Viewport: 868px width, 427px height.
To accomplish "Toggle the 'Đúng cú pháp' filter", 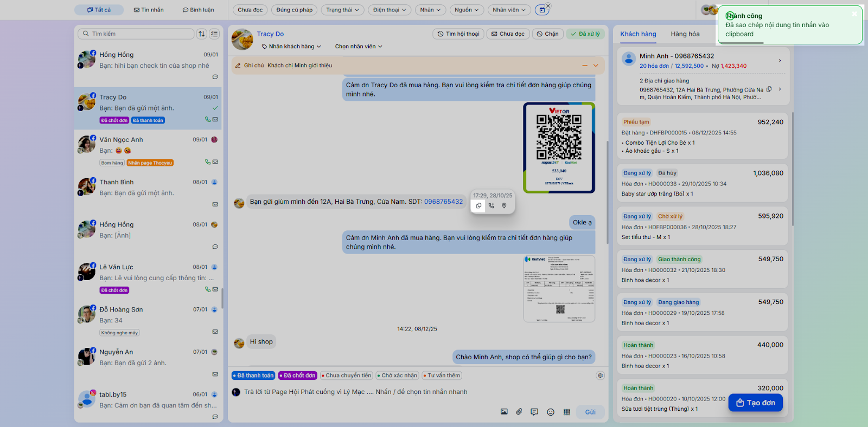I will (294, 10).
